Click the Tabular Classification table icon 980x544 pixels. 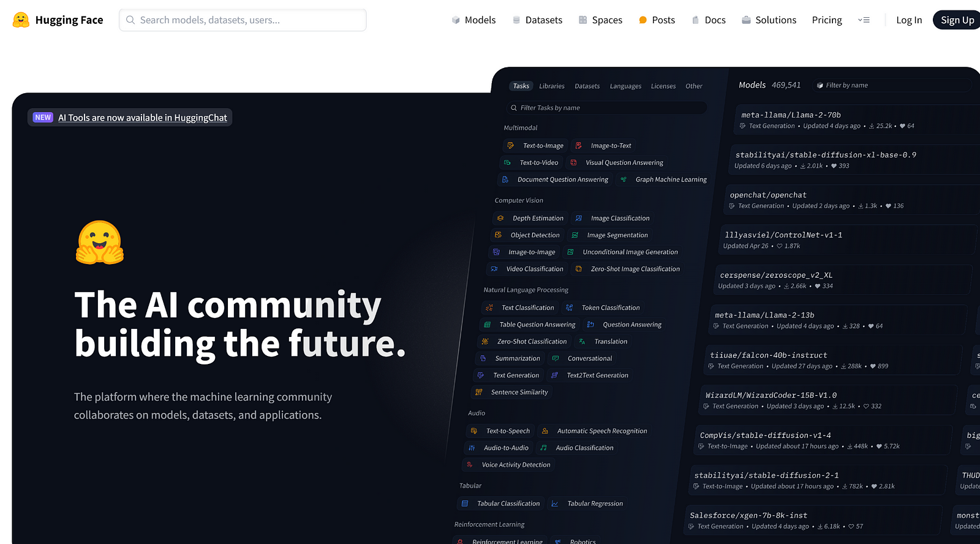click(x=465, y=504)
